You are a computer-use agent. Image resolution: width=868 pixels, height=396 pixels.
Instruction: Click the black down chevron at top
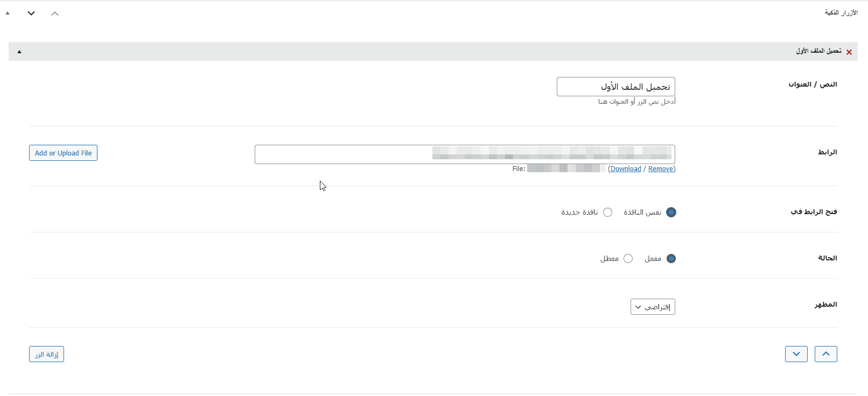(31, 13)
